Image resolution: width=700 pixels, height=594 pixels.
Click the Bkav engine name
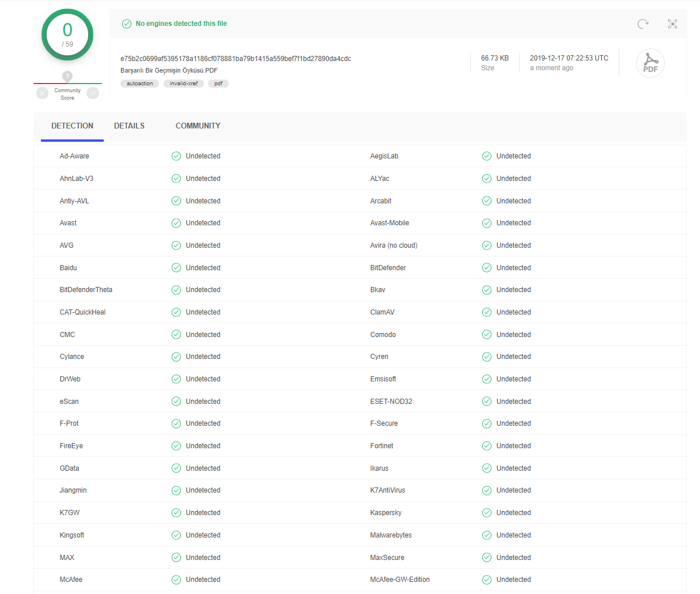(378, 290)
